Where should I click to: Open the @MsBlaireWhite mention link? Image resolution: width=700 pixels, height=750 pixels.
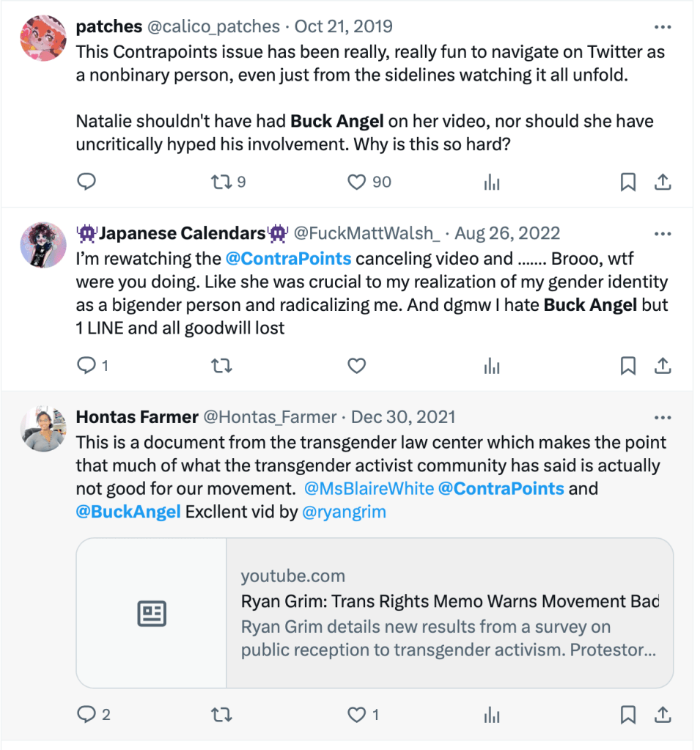click(369, 488)
